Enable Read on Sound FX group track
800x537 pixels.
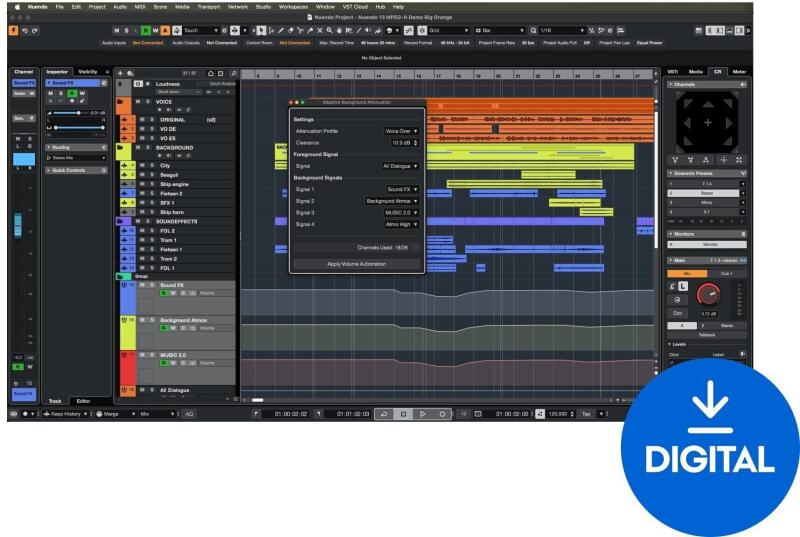pyautogui.click(x=164, y=293)
